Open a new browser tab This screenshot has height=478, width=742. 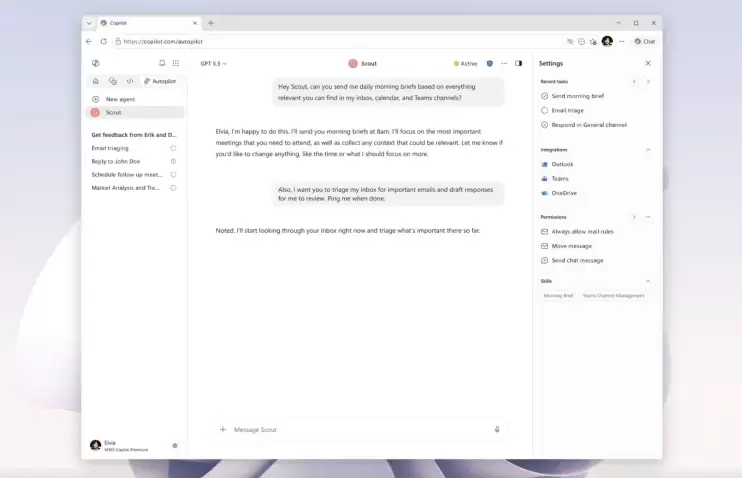click(211, 23)
